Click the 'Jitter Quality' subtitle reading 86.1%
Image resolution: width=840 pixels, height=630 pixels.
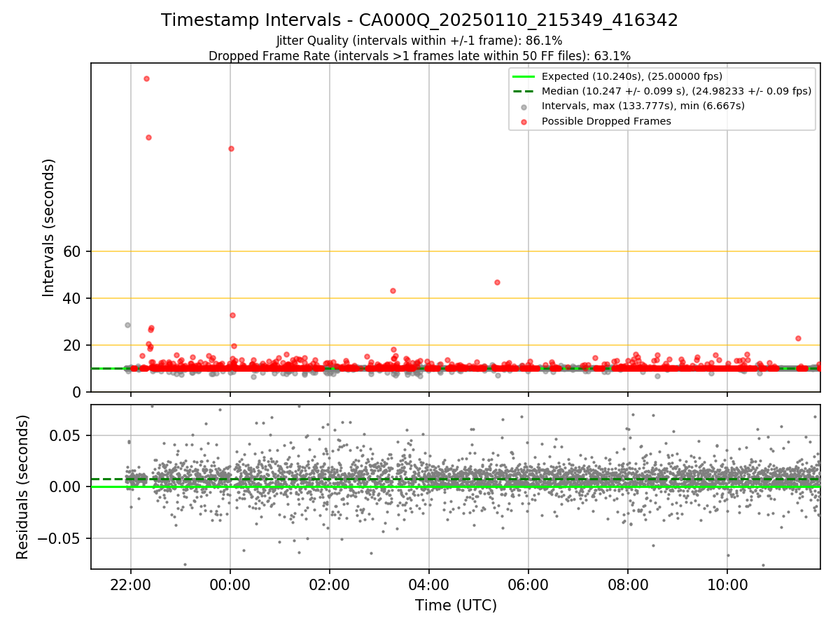419,41
